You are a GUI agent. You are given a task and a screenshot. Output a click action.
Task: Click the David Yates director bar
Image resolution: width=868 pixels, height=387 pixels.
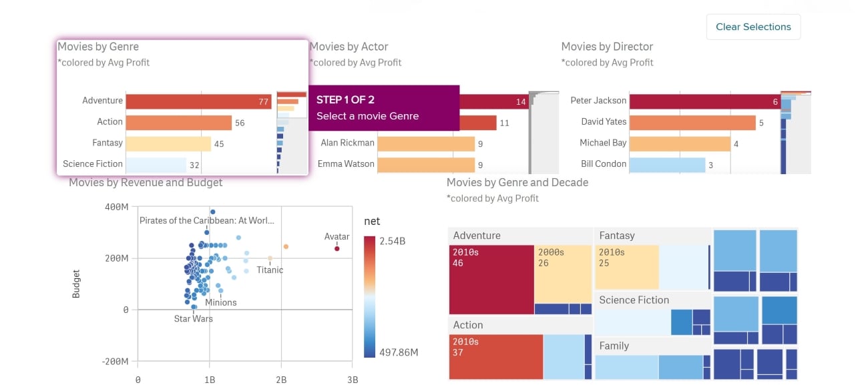pyautogui.click(x=692, y=123)
